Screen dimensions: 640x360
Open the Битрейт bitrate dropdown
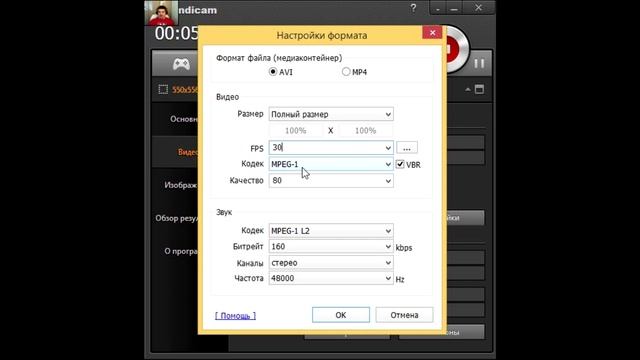[x=331, y=247]
